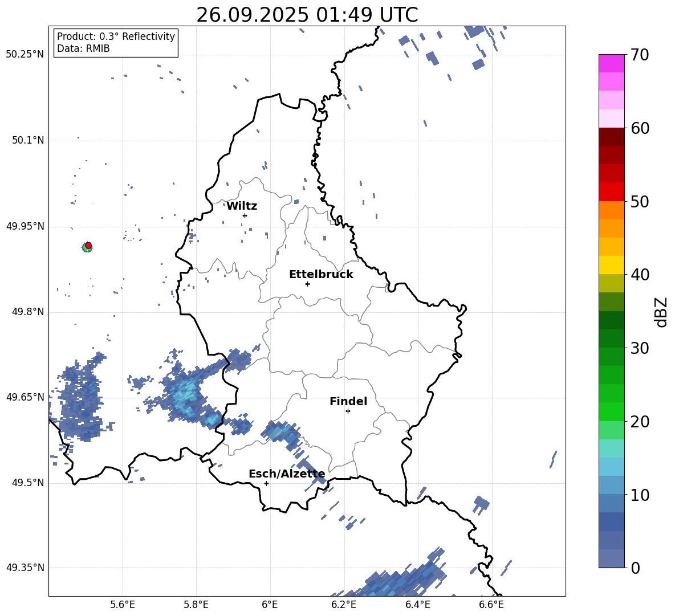675x616 pixels.
Task: Click the red radar site marker
Action: pos(88,246)
